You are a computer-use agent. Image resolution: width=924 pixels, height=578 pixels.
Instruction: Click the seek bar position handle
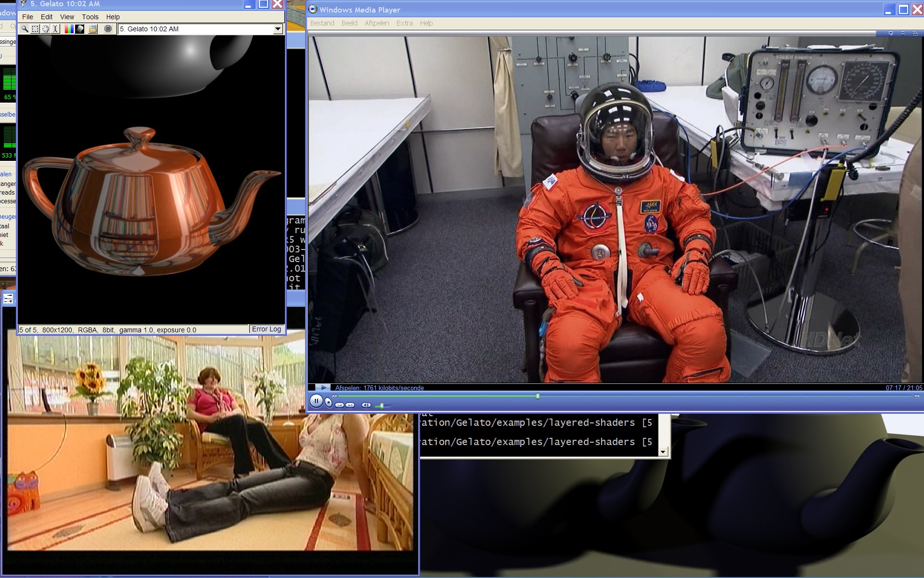point(538,396)
